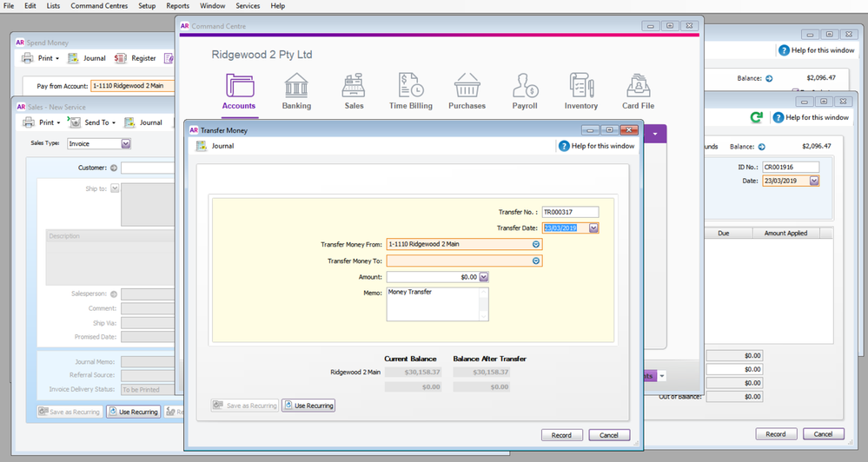This screenshot has width=868, height=462.
Task: Click the Record button in Transfer Money
Action: (561, 435)
